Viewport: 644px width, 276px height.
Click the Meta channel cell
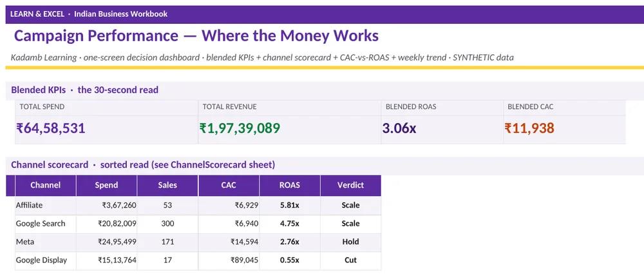(x=45, y=242)
